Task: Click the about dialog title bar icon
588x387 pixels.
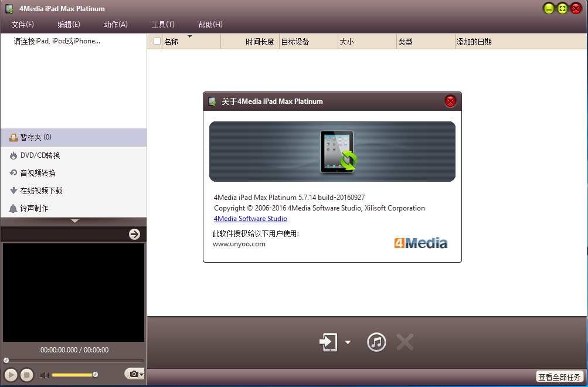Action: pyautogui.click(x=213, y=101)
